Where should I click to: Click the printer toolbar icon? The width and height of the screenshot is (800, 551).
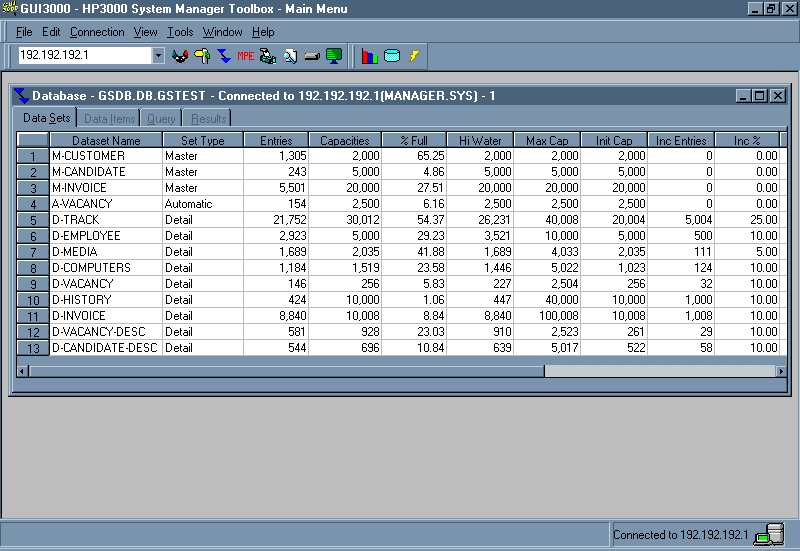(268, 56)
